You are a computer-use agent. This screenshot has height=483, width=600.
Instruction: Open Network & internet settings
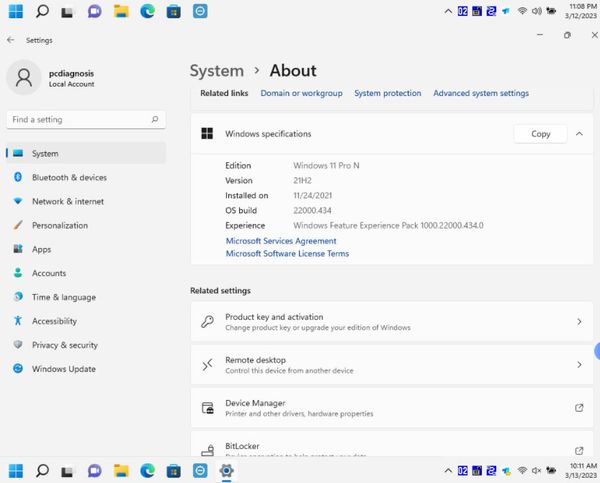point(86,201)
